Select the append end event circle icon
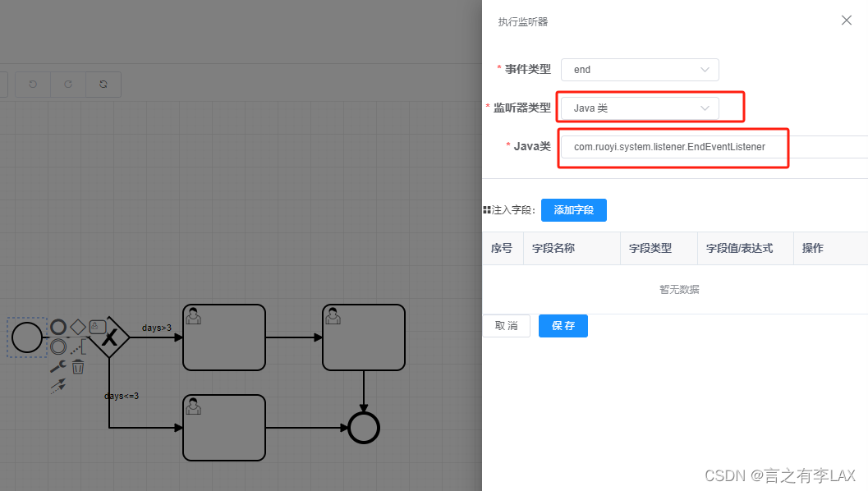 coord(58,327)
